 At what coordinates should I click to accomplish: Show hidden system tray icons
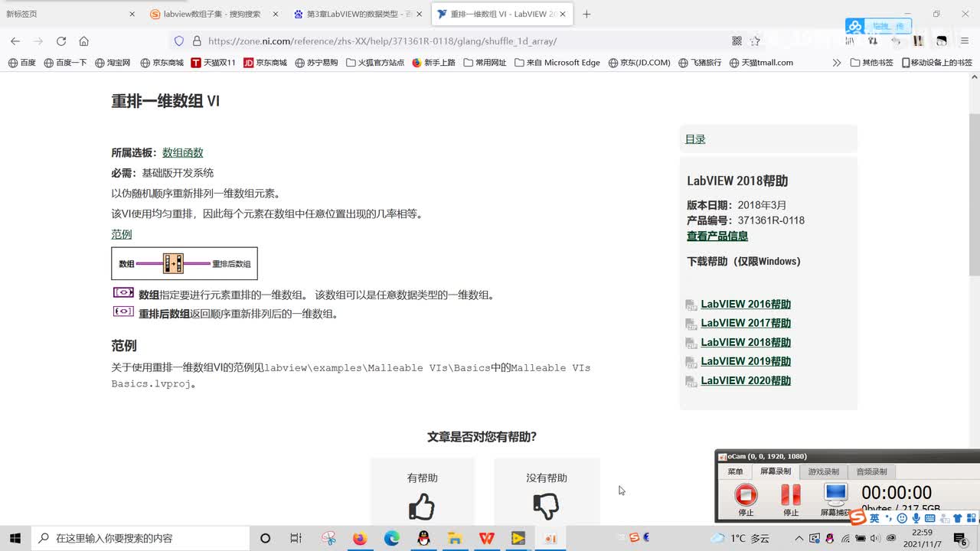799,538
